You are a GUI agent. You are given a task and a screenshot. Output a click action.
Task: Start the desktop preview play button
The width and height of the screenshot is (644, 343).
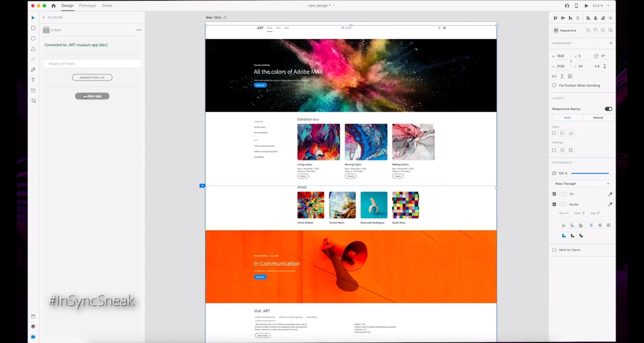click(x=586, y=5)
